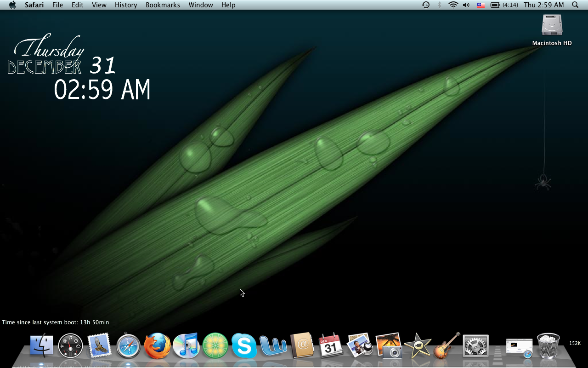This screenshot has height=368, width=588.
Task: Open the Mail app in Dock
Action: pos(100,345)
